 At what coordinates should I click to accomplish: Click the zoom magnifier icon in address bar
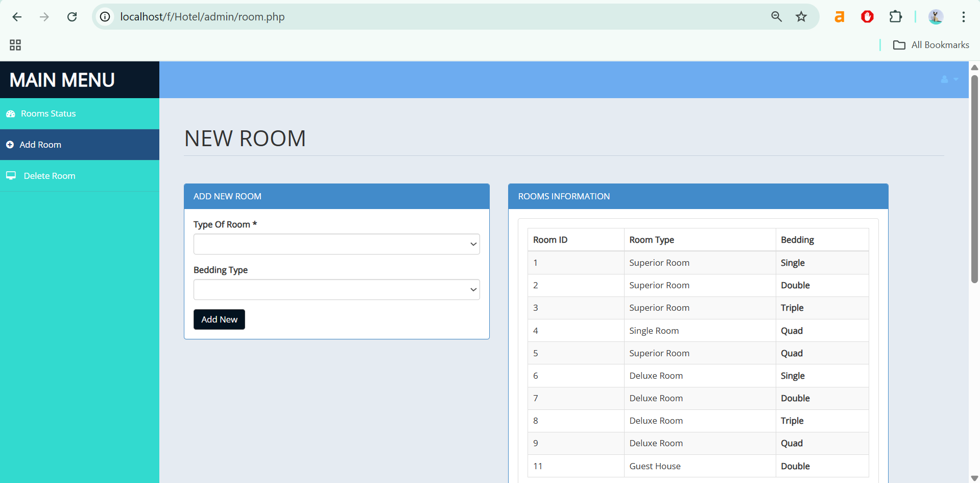point(776,17)
